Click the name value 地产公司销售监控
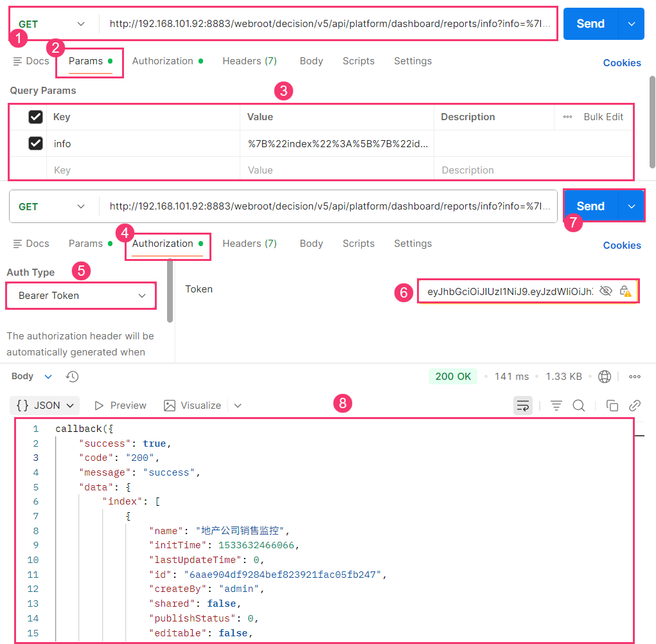 coord(240,531)
